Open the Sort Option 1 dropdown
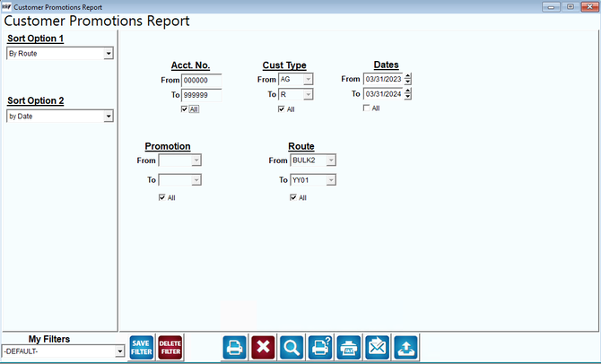Screen dimensions: 601x364 pos(109,53)
